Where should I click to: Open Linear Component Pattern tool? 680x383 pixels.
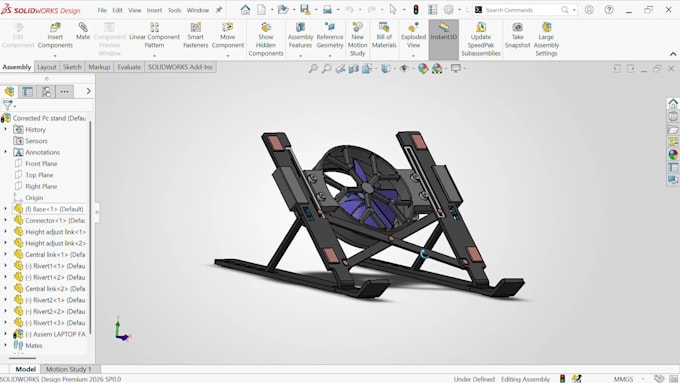pos(154,36)
